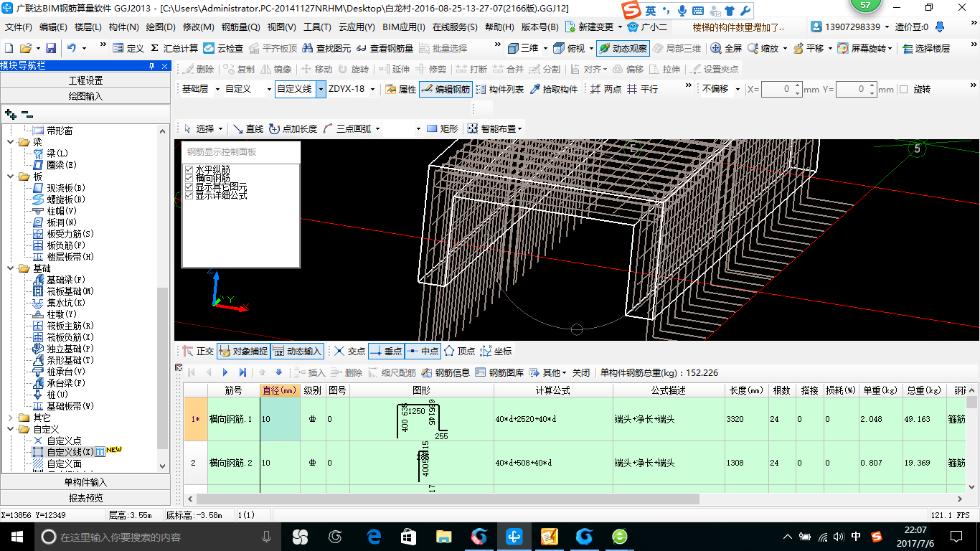Click 选择楼层 floor selector
Viewport: 980px width, 551px height.
926,48
